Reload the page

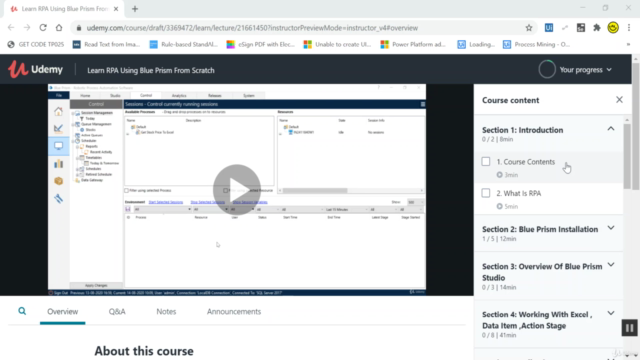pos(43,27)
